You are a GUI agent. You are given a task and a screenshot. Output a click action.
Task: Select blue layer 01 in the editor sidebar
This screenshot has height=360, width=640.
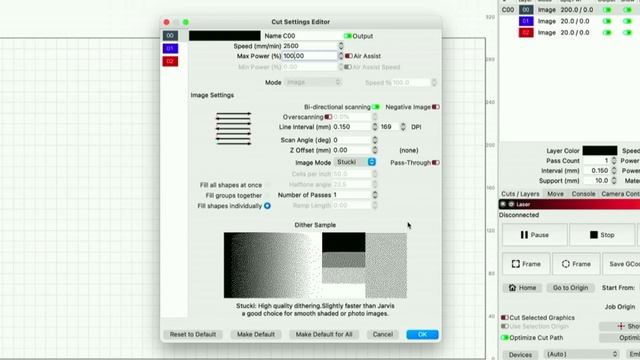pos(170,49)
